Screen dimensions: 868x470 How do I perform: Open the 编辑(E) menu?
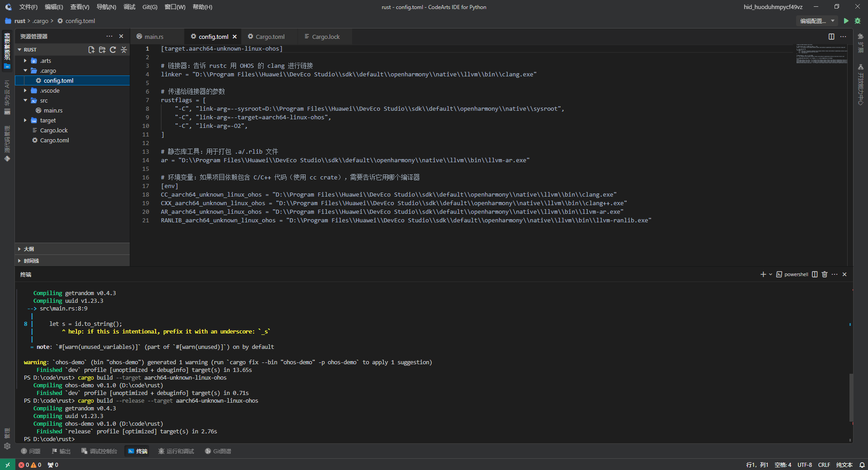[54, 7]
